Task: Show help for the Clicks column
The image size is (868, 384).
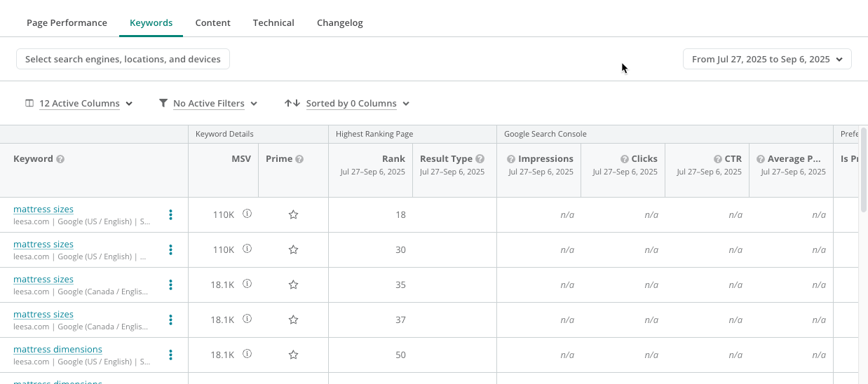Action: [625, 159]
